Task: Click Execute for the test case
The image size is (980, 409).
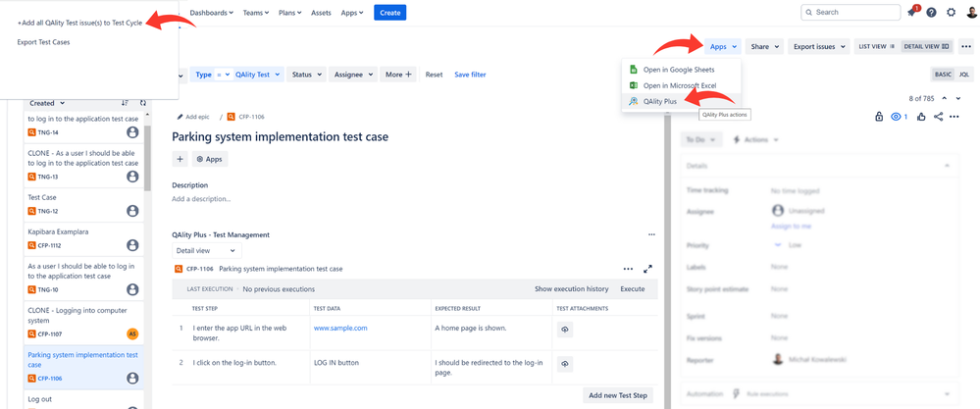Action: [633, 289]
